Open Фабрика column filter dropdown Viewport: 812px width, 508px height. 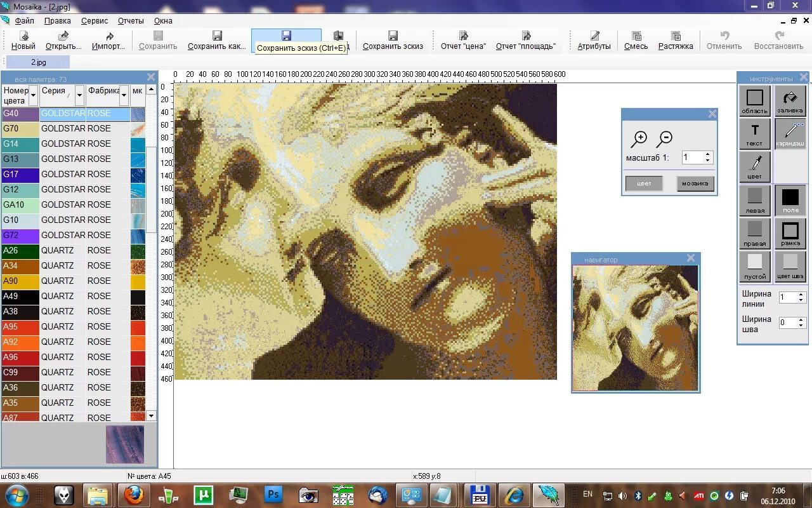(x=124, y=96)
